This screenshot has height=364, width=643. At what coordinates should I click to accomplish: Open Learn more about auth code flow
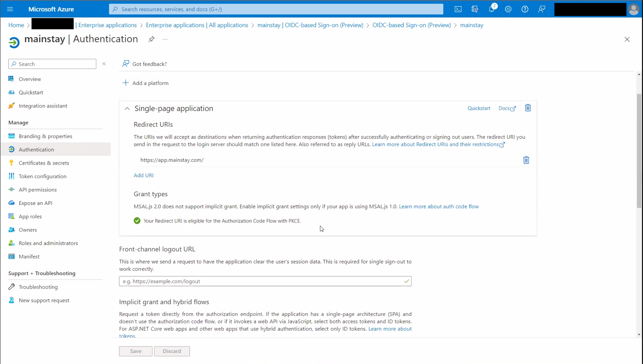[439, 206]
